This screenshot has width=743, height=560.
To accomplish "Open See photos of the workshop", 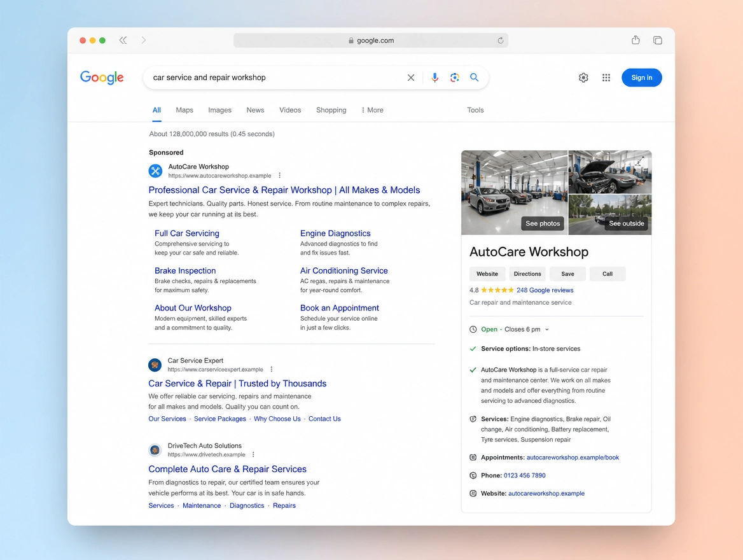I will (x=543, y=223).
